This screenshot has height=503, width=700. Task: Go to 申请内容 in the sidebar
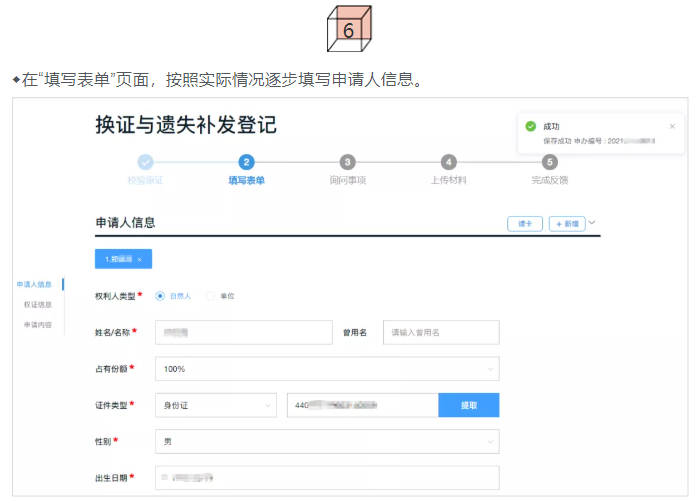click(x=38, y=325)
